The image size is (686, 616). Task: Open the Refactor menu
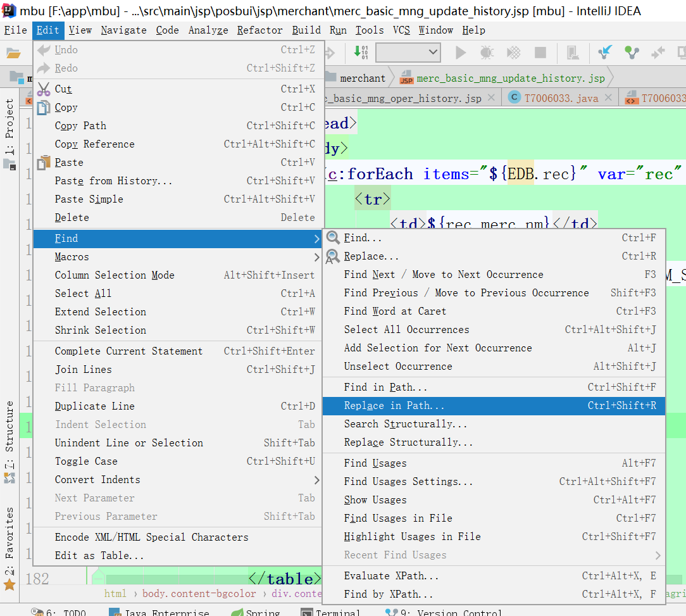pyautogui.click(x=260, y=30)
